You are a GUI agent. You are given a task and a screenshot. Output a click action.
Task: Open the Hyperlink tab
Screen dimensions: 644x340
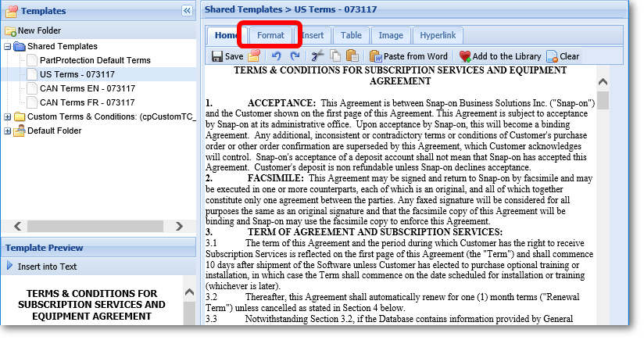(x=438, y=35)
